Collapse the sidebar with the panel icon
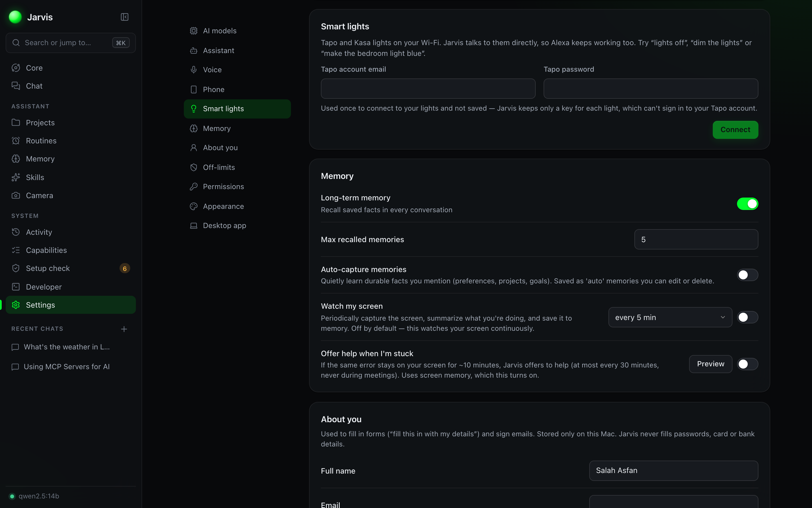Image resolution: width=812 pixels, height=508 pixels. (125, 17)
